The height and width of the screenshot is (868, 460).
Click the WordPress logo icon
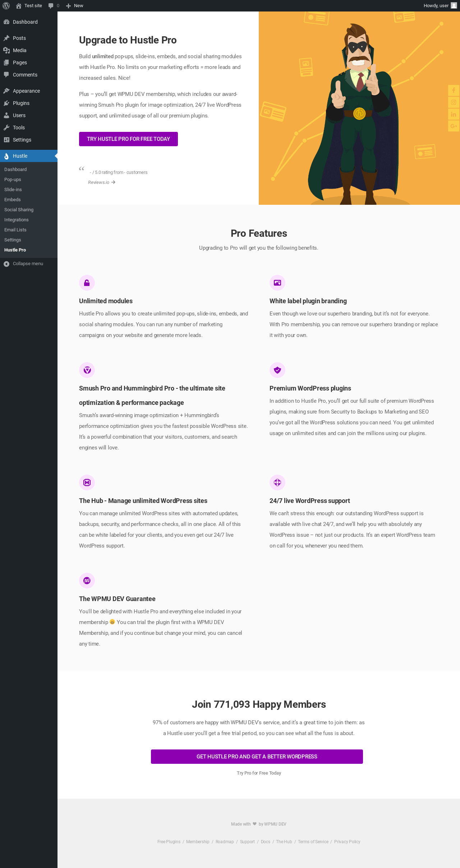click(x=6, y=6)
